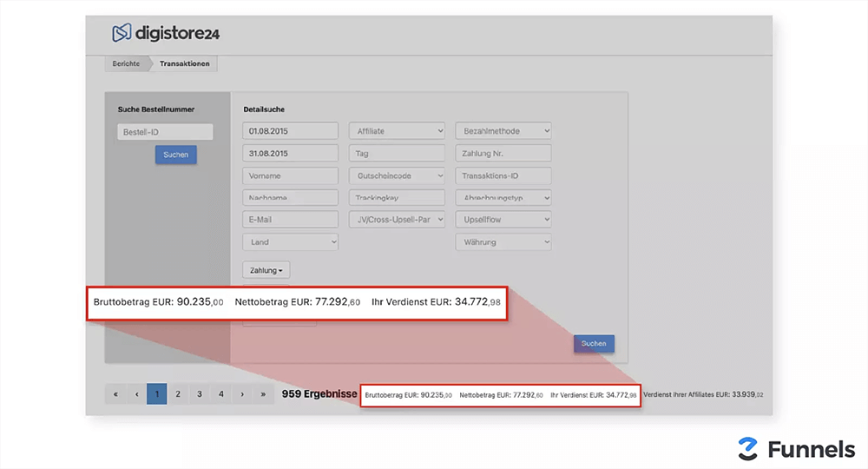
Task: Expand the Bezahlmethode dropdown
Action: (x=503, y=130)
